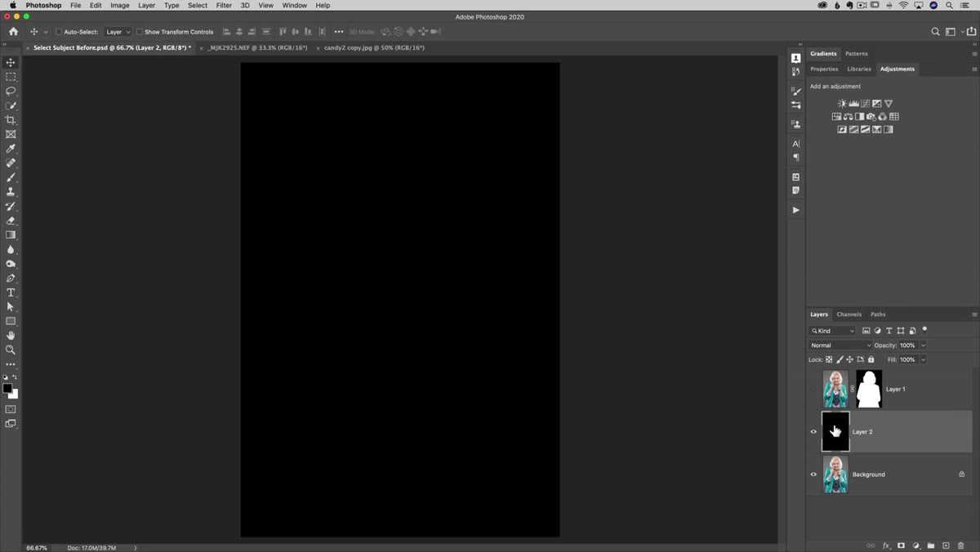
Task: Select the Gradient tool
Action: click(x=11, y=235)
